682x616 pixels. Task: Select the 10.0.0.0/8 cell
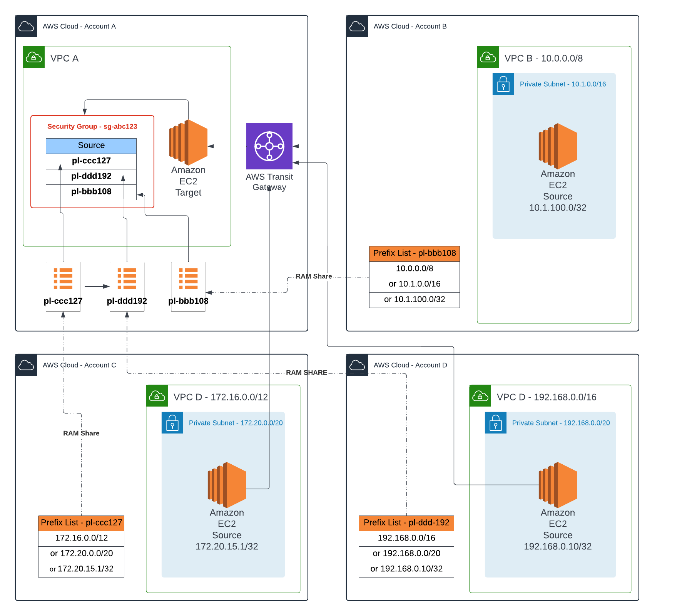[x=415, y=269]
